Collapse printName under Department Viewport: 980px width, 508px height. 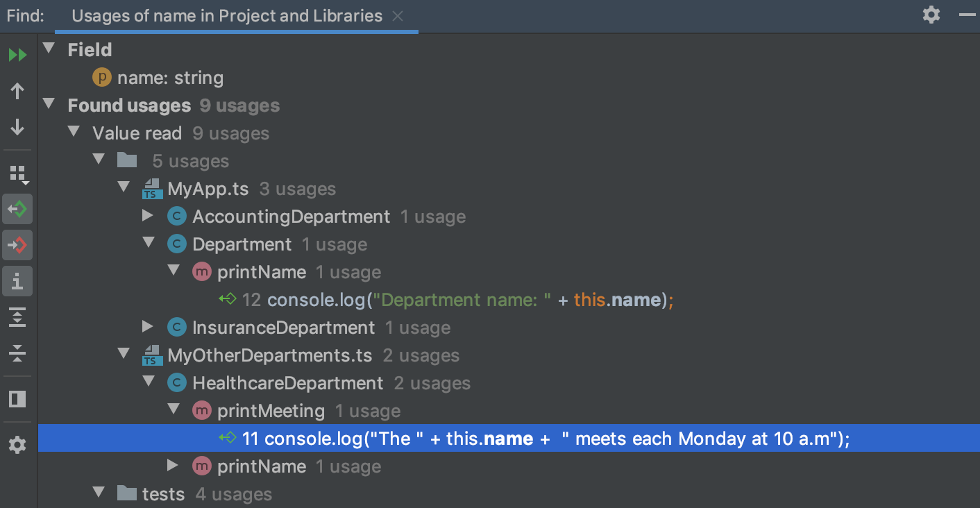tap(173, 271)
